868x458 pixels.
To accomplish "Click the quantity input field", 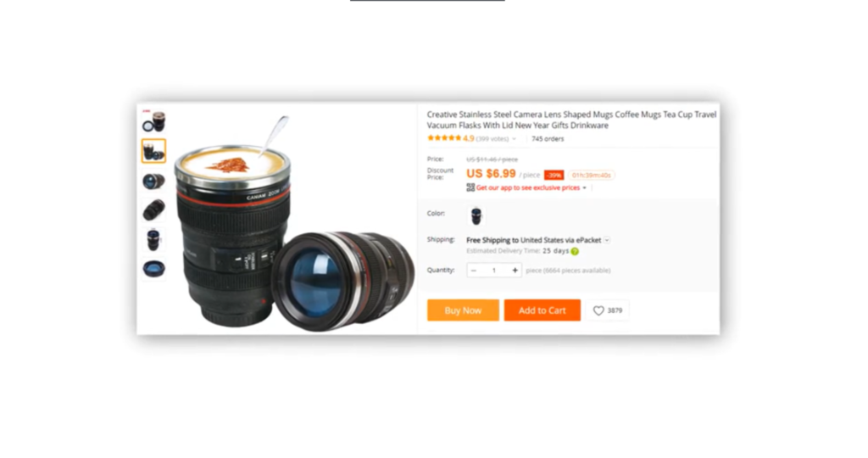I will 494,271.
